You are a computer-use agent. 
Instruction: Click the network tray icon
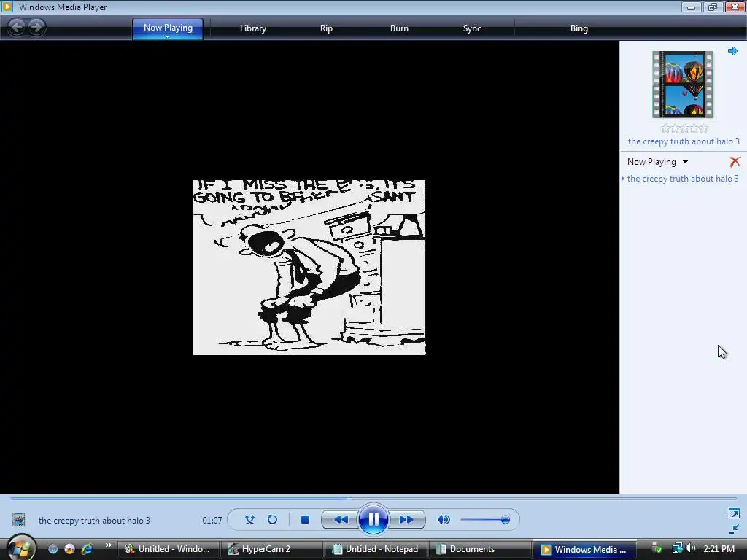(x=677, y=548)
